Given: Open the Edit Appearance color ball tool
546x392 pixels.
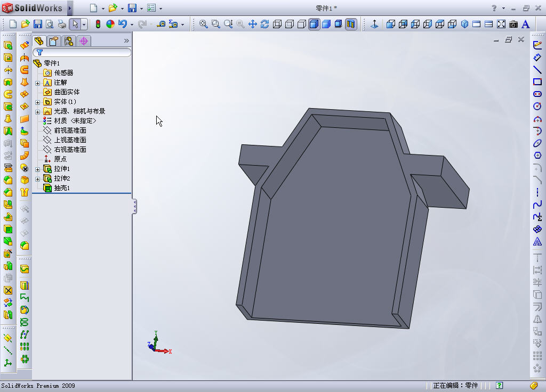Looking at the screenshot, I should click(110, 24).
